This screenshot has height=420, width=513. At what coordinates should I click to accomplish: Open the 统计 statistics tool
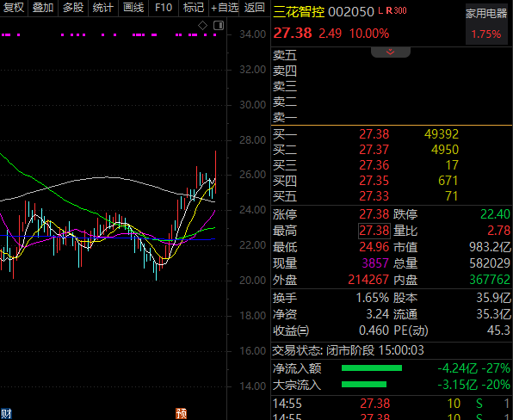tap(103, 7)
